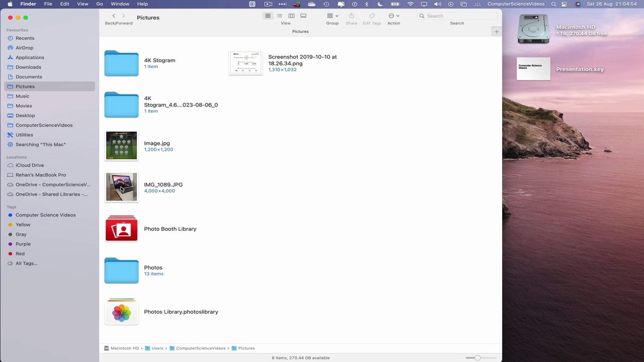Open Utilities in the sidebar
The height and width of the screenshot is (362, 644).
coord(49,135)
